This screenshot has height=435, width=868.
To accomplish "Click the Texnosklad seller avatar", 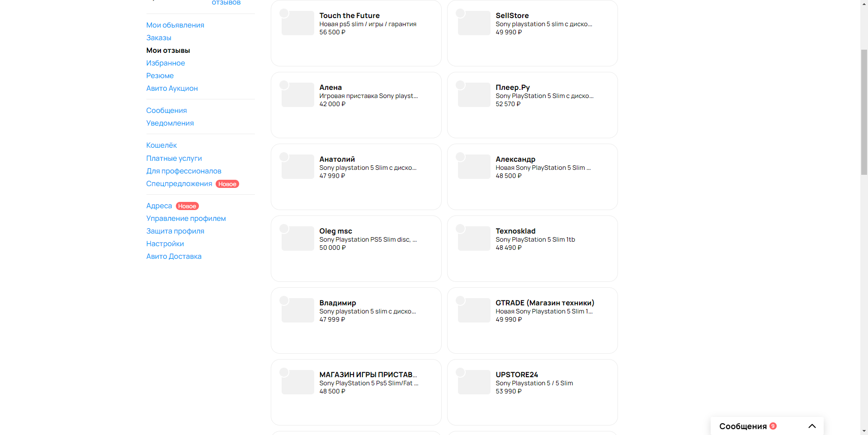I will (x=460, y=229).
